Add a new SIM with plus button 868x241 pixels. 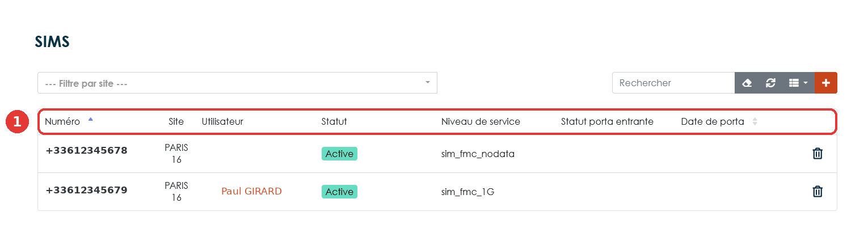coord(826,83)
